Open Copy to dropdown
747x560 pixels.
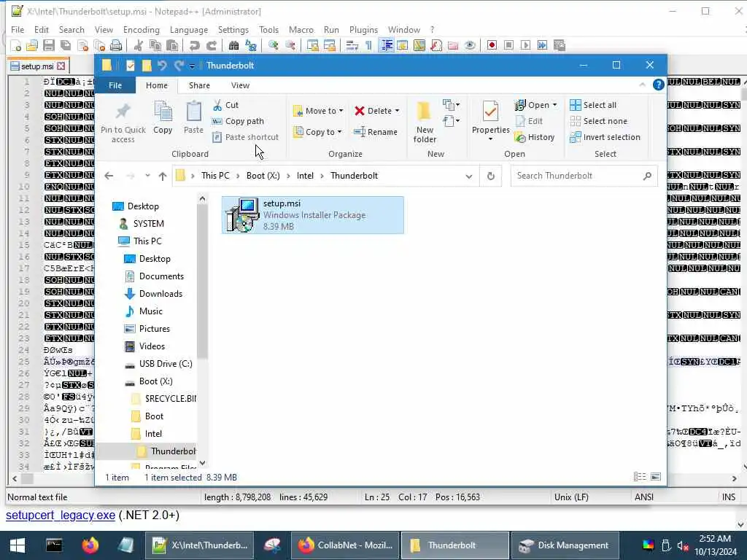pyautogui.click(x=317, y=132)
